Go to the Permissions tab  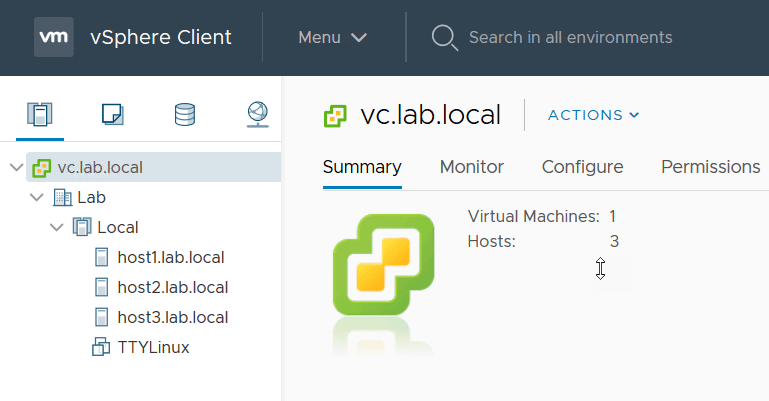pyautogui.click(x=711, y=167)
